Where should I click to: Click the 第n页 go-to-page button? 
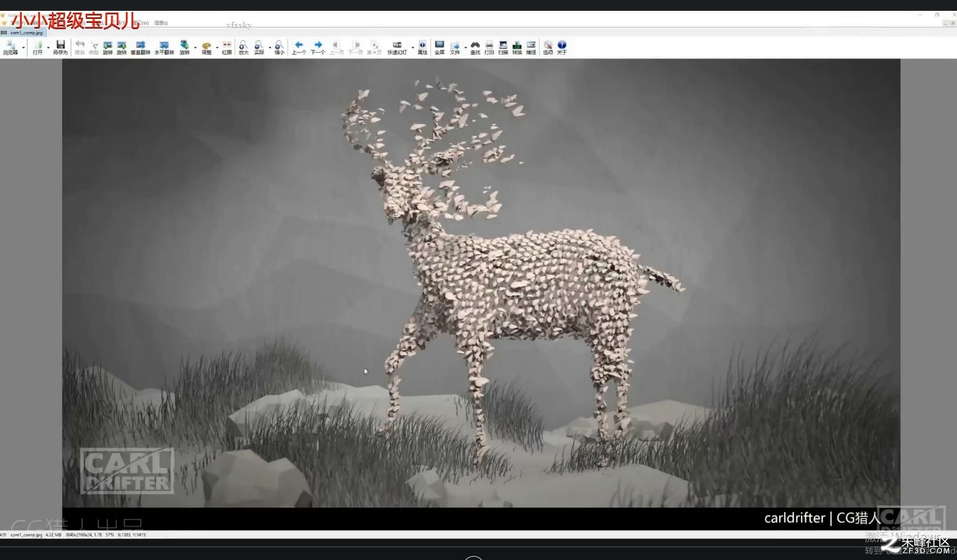pos(374,47)
